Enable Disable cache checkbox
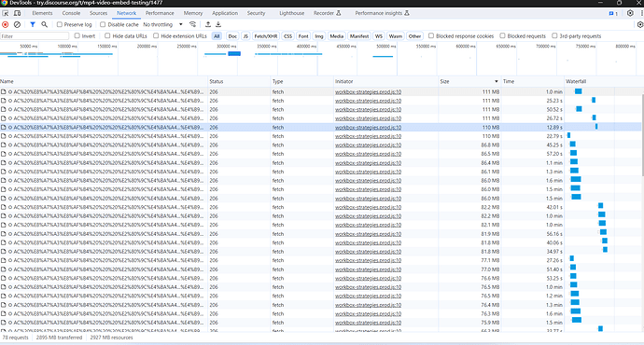 pos(103,24)
